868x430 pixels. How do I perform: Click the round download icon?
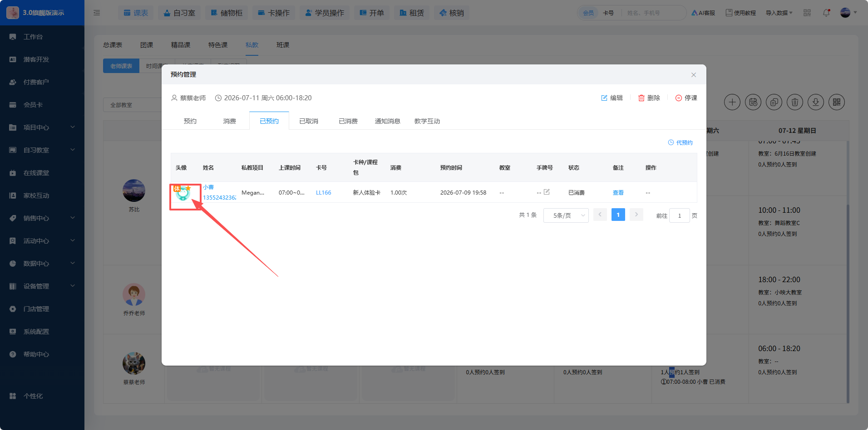(815, 102)
